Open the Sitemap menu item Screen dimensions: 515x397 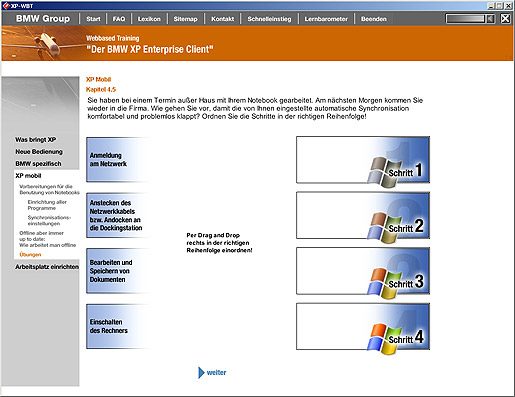186,19
